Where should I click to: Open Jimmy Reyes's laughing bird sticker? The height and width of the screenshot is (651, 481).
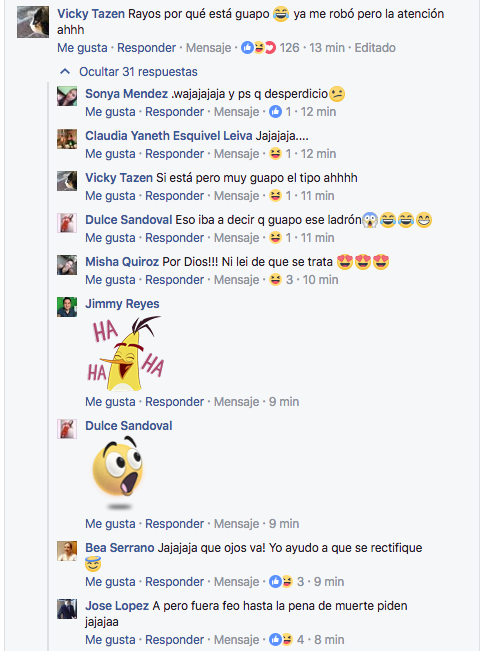click(126, 353)
